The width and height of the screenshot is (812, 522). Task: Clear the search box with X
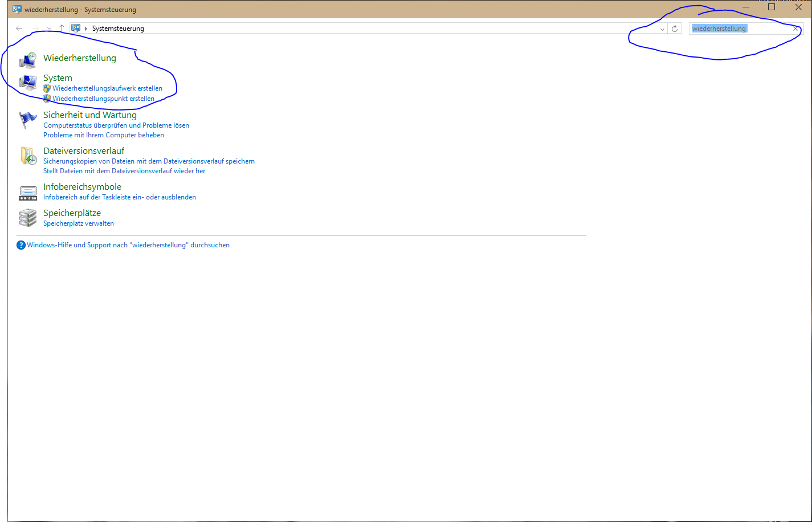click(x=795, y=28)
